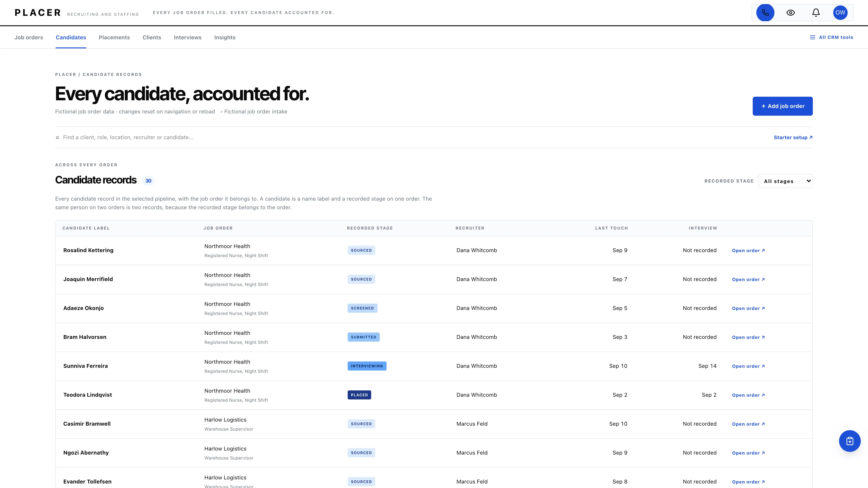
Task: Toggle the eye visibility icon in header
Action: click(790, 13)
